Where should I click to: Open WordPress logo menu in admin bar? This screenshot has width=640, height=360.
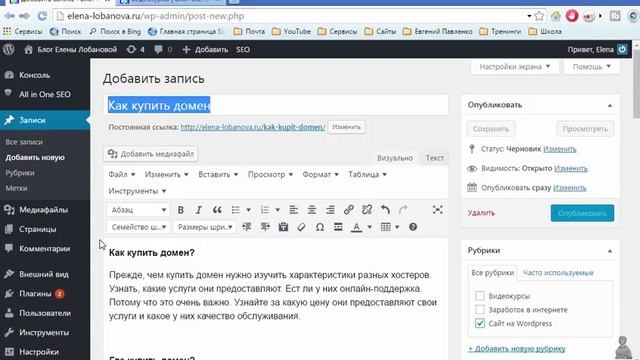click(9, 49)
